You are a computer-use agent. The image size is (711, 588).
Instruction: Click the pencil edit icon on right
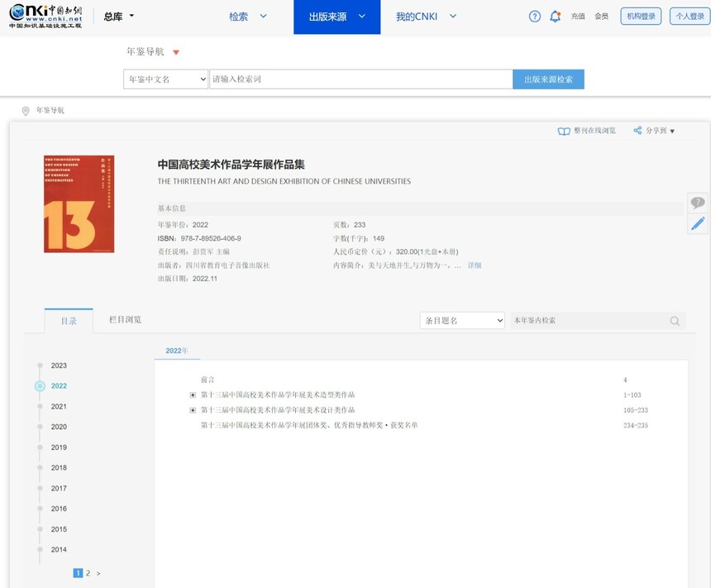(x=698, y=223)
